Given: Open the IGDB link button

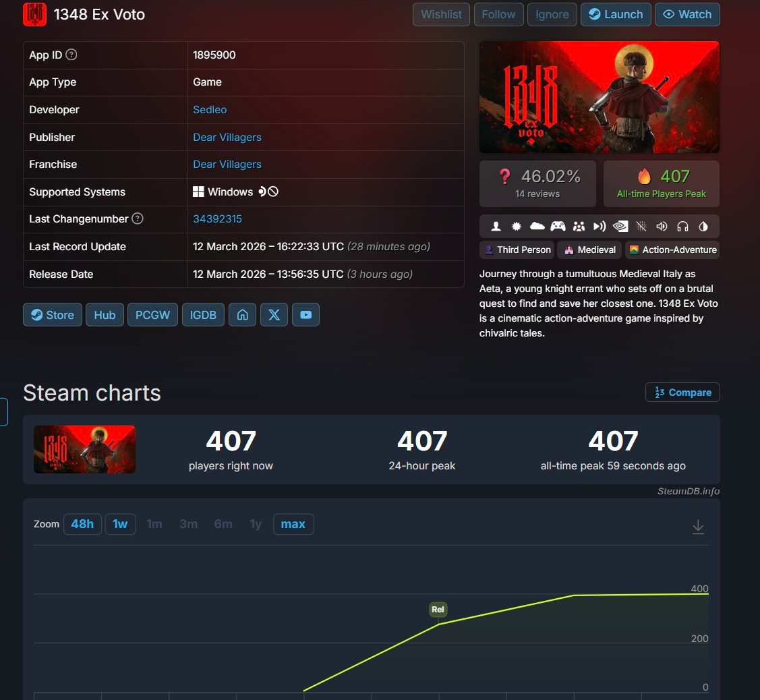Looking at the screenshot, I should click(203, 315).
